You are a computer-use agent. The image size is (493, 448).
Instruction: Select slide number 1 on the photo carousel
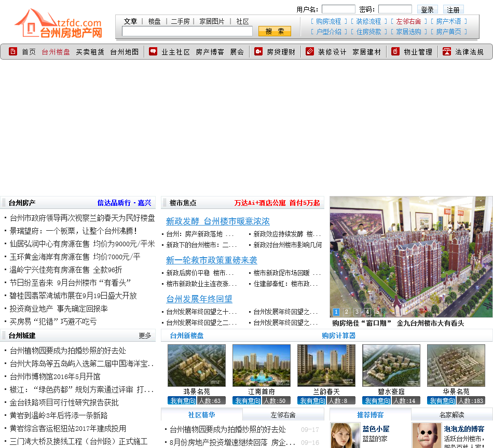(x=336, y=312)
